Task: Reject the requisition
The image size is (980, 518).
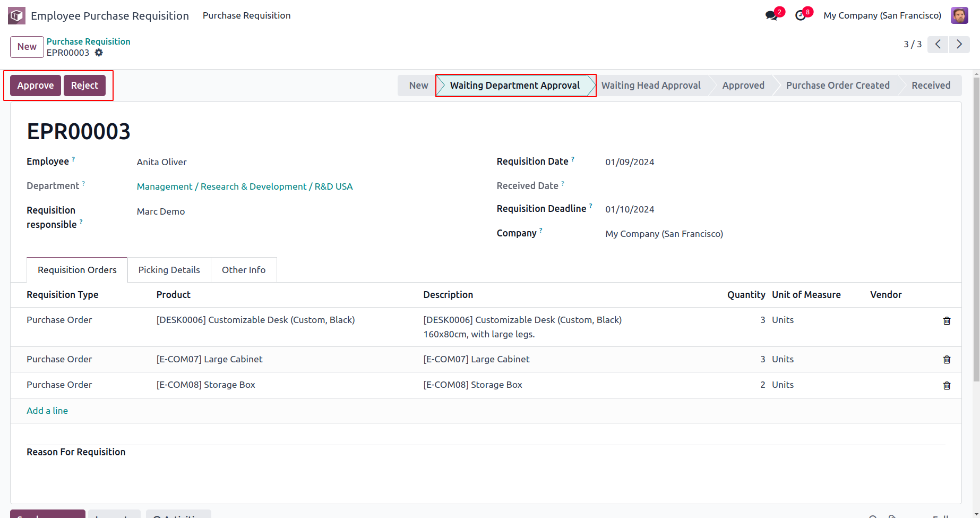Action: click(84, 86)
